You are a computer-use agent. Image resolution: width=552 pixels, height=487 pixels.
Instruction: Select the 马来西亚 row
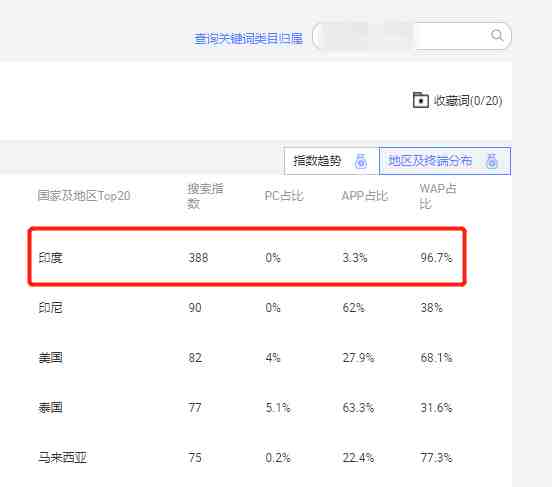pos(247,458)
